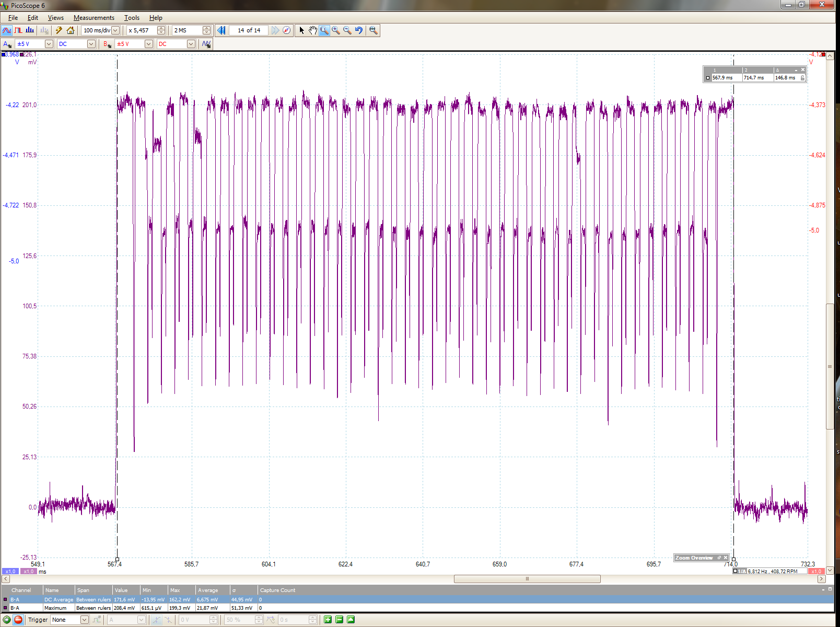Click the left time ruler handle
The height and width of the screenshot is (627, 840).
tap(117, 559)
